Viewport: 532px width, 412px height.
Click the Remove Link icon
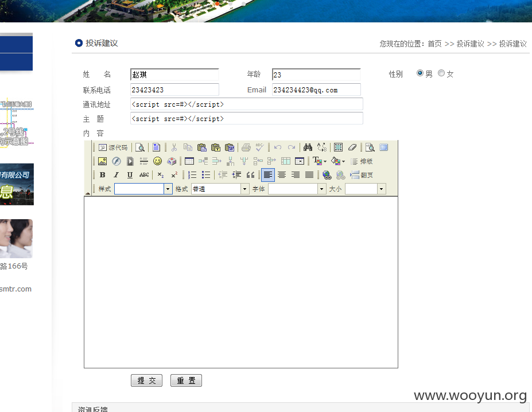coord(340,175)
